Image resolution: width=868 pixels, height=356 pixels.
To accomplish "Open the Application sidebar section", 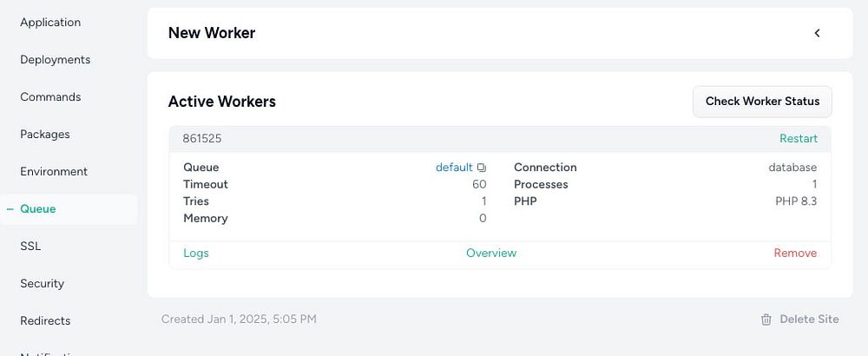I will (50, 23).
